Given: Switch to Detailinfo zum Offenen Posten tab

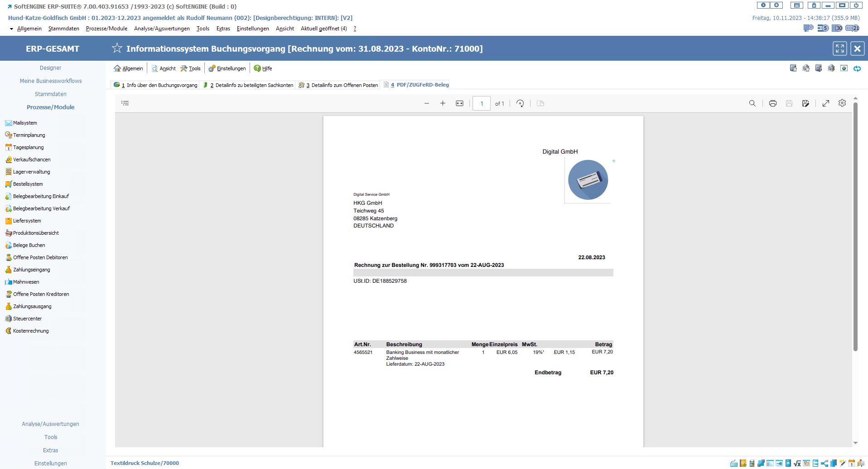Looking at the screenshot, I should coord(344,85).
